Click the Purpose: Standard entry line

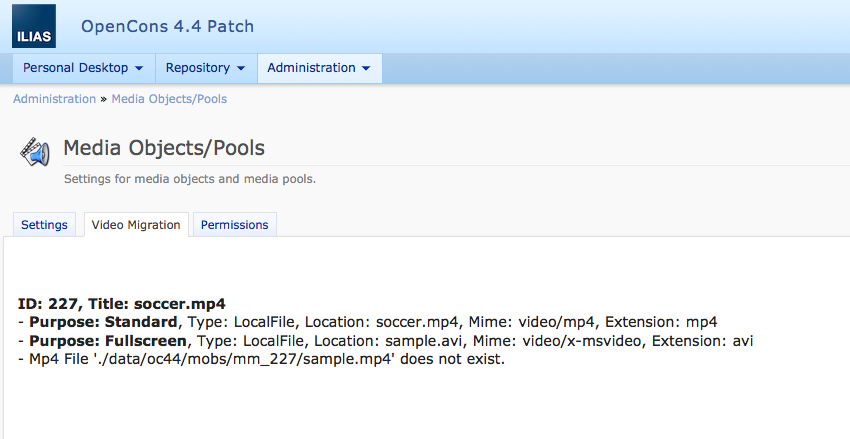click(x=367, y=322)
